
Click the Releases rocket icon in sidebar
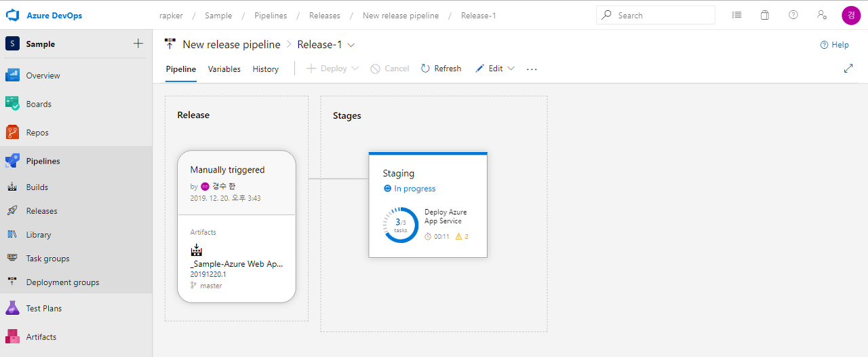12,210
